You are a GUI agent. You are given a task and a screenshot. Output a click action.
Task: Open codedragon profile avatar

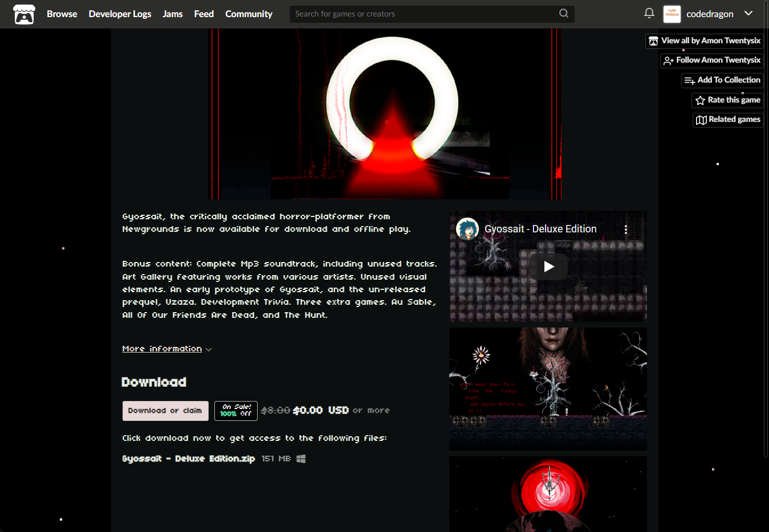tap(672, 14)
